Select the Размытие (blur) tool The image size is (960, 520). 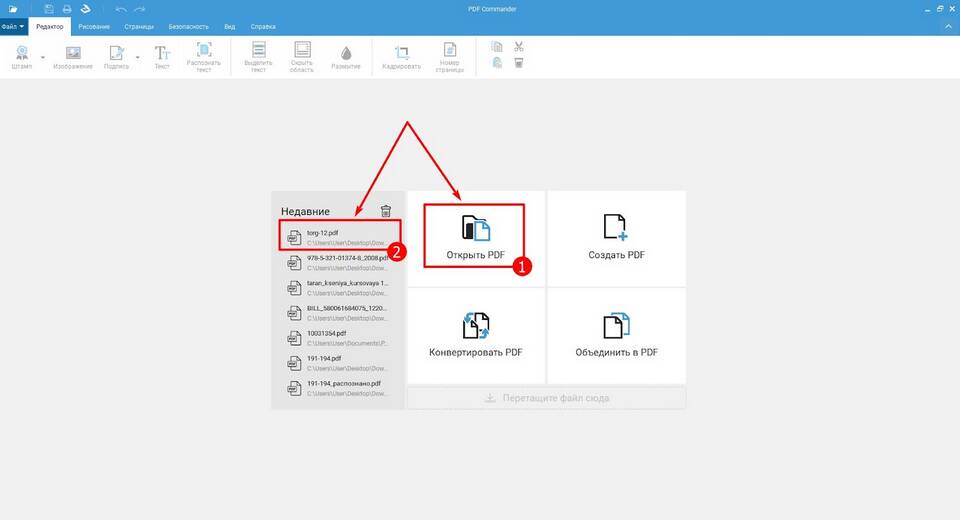click(346, 57)
